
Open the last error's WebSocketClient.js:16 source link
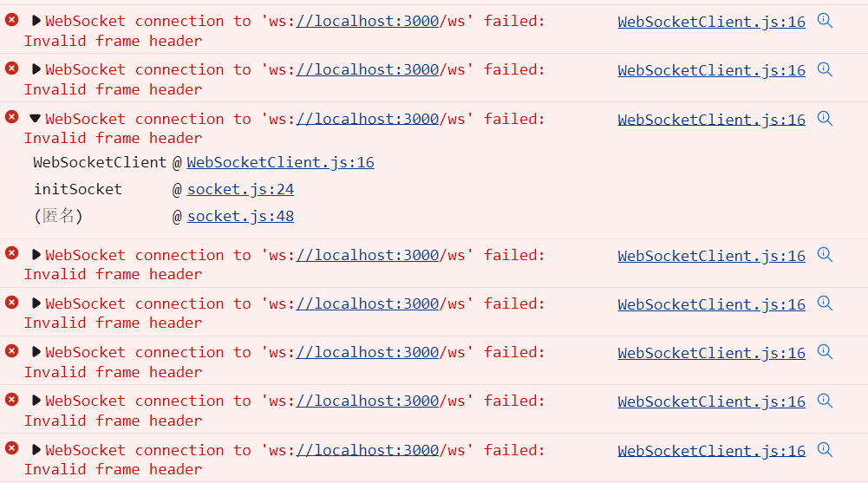(711, 451)
